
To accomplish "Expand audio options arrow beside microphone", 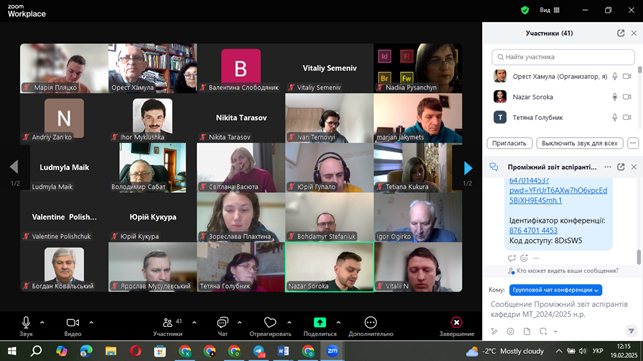I will pyautogui.click(x=42, y=322).
